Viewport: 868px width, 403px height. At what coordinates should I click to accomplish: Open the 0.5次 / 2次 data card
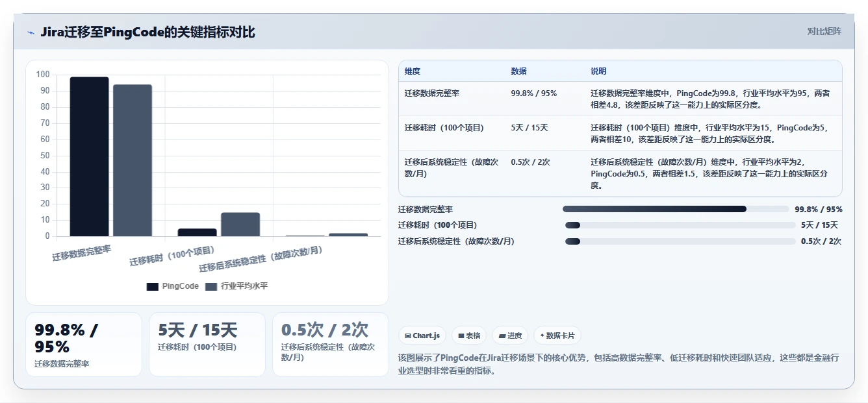point(331,345)
